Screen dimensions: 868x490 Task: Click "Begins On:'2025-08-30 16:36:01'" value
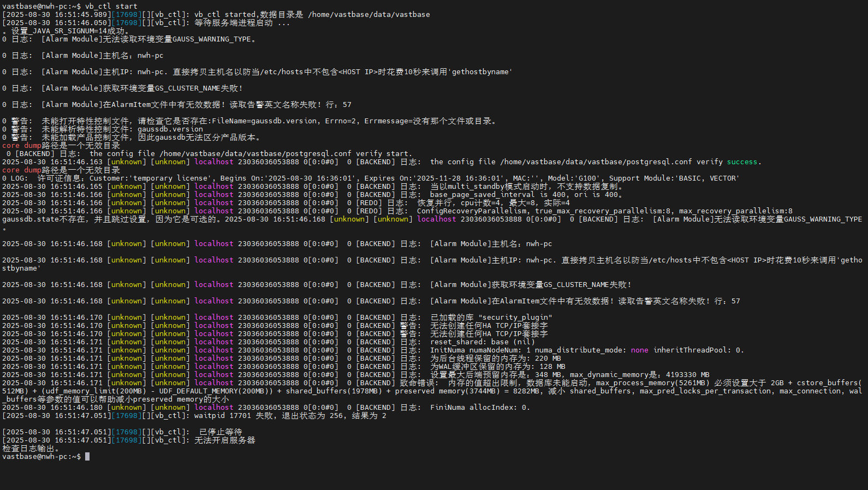(x=288, y=178)
